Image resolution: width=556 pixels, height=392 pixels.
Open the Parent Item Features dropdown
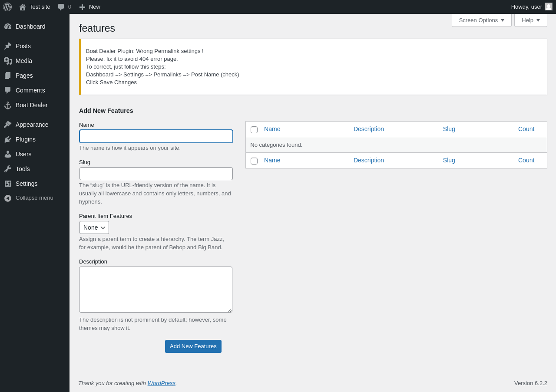tap(94, 227)
